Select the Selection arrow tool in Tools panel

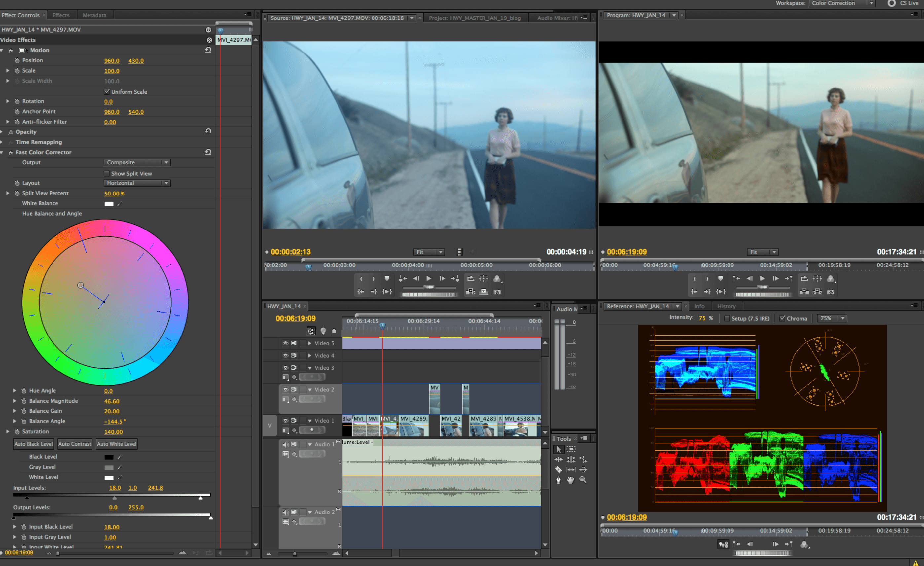559,449
